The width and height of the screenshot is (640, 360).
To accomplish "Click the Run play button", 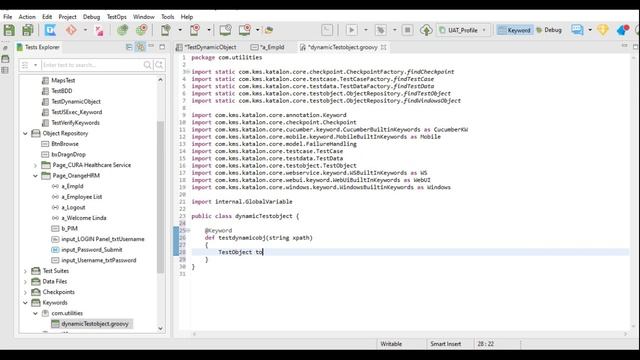I will 351,30.
